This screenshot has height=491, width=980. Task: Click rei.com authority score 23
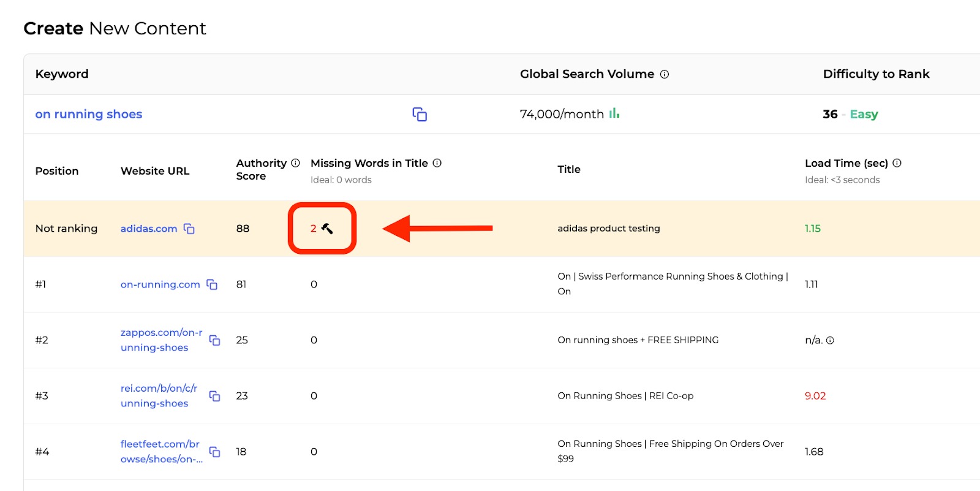click(242, 396)
